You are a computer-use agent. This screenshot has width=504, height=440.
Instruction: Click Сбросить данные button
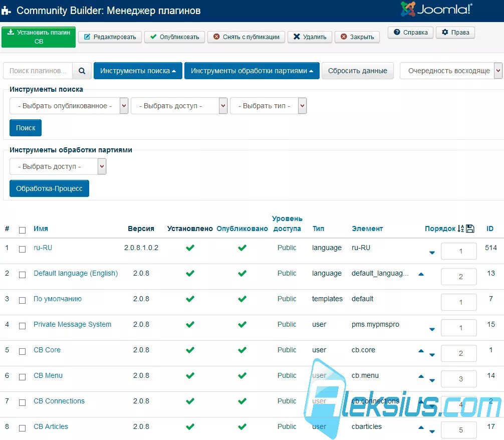click(357, 71)
